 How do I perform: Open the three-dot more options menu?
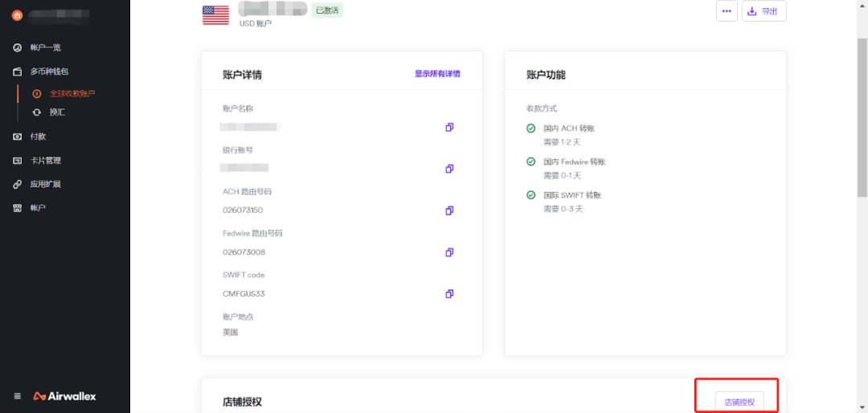coord(727,11)
